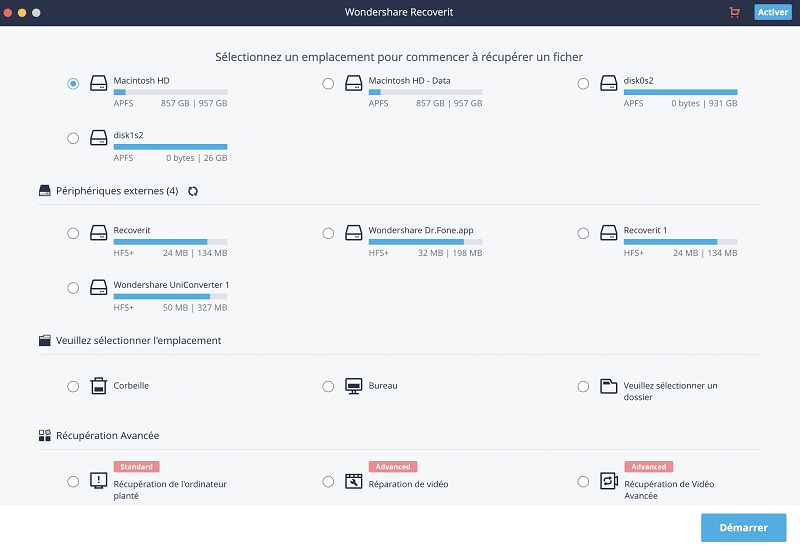Click the disk0s2 usage bar
The image size is (800, 549).
tap(681, 92)
